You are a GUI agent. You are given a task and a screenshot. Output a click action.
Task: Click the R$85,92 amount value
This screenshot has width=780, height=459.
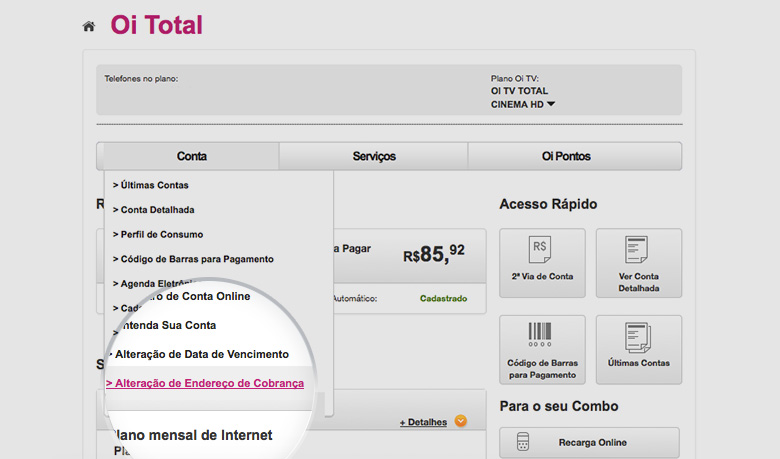click(x=433, y=253)
